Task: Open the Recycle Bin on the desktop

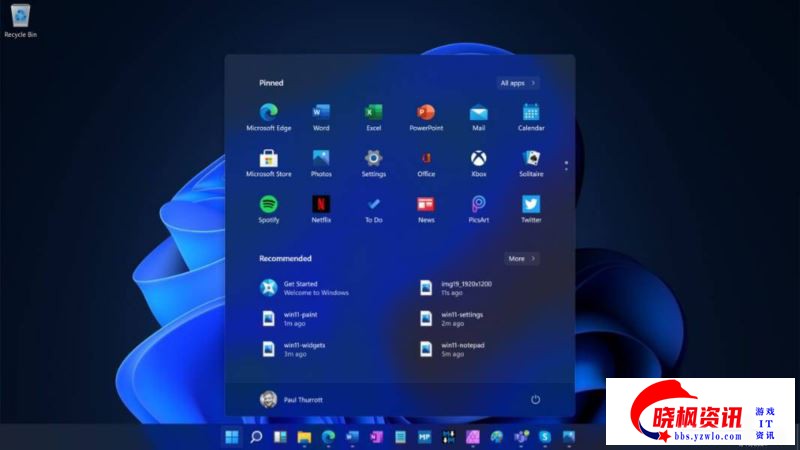Action: [x=21, y=20]
